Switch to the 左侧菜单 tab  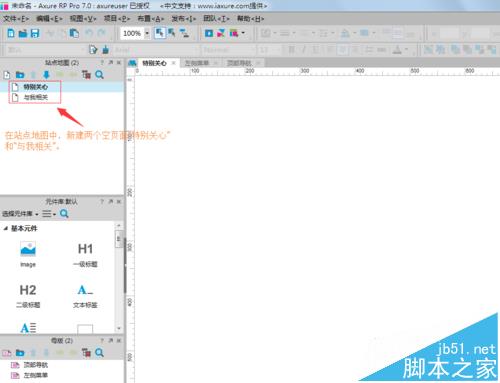(x=197, y=63)
